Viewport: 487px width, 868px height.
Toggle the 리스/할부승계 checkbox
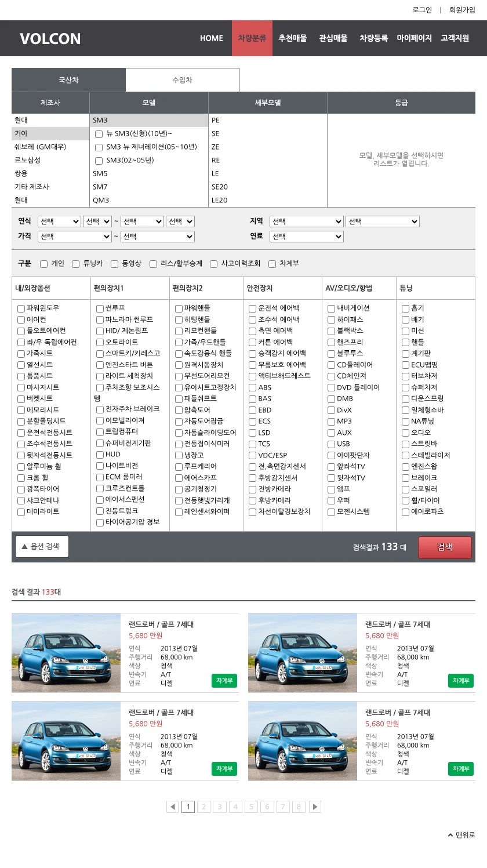pyautogui.click(x=153, y=264)
